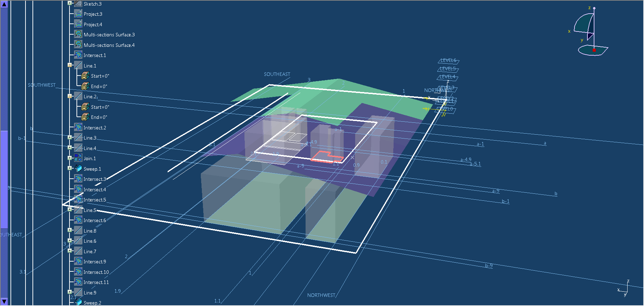Select the red sketch outline in the model

tap(327, 157)
